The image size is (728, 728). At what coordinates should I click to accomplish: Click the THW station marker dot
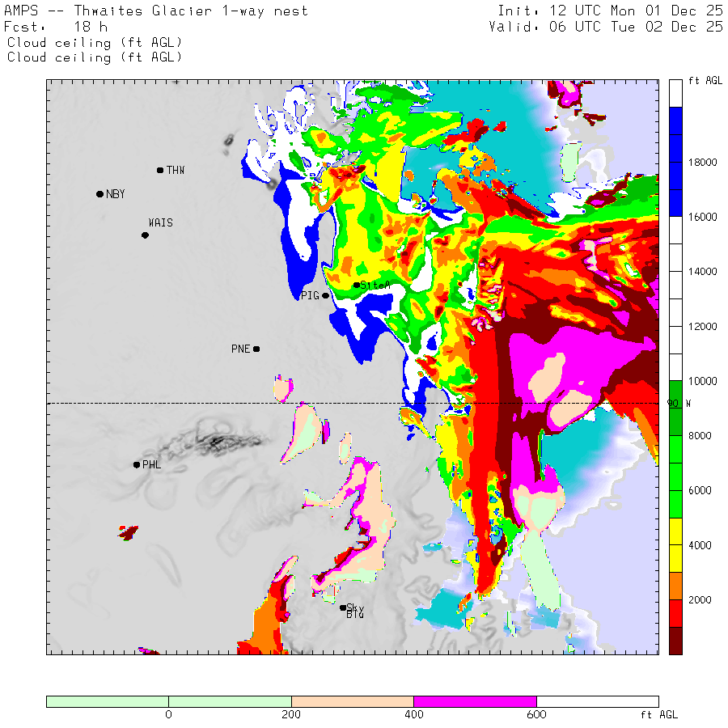pos(160,171)
